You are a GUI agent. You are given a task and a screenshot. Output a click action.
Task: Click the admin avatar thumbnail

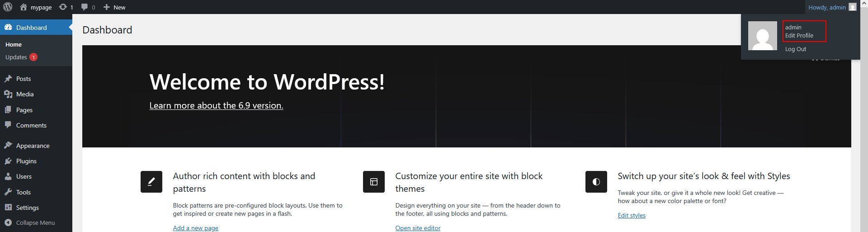click(762, 36)
